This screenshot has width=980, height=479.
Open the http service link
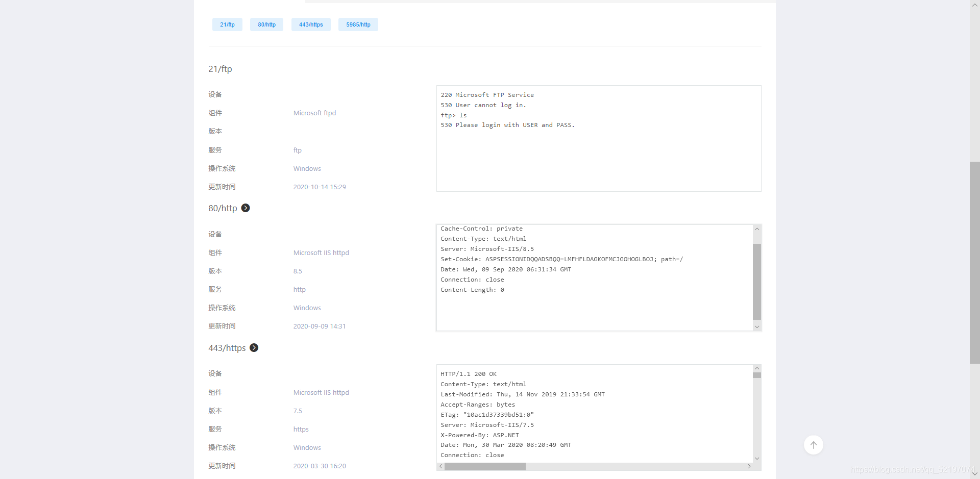click(300, 290)
